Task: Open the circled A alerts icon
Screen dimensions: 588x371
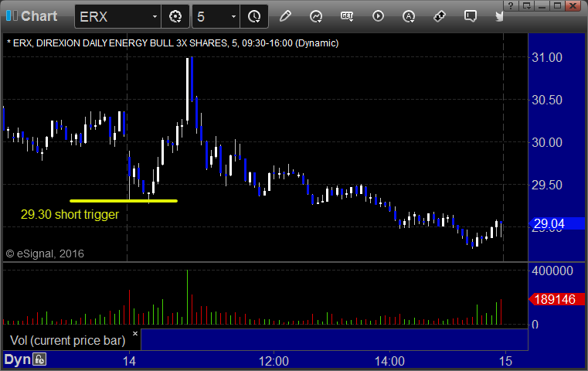Action: point(409,16)
